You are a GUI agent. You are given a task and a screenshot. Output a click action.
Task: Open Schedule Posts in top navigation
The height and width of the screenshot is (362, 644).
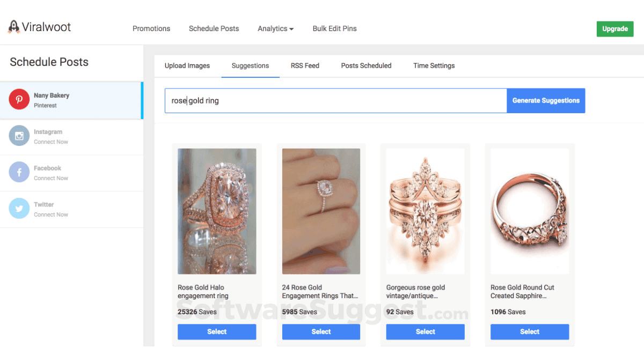coord(214,28)
